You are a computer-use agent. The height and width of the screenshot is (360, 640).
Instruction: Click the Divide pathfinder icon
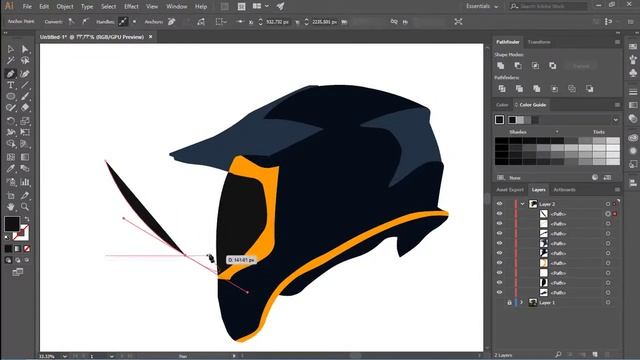[502, 89]
